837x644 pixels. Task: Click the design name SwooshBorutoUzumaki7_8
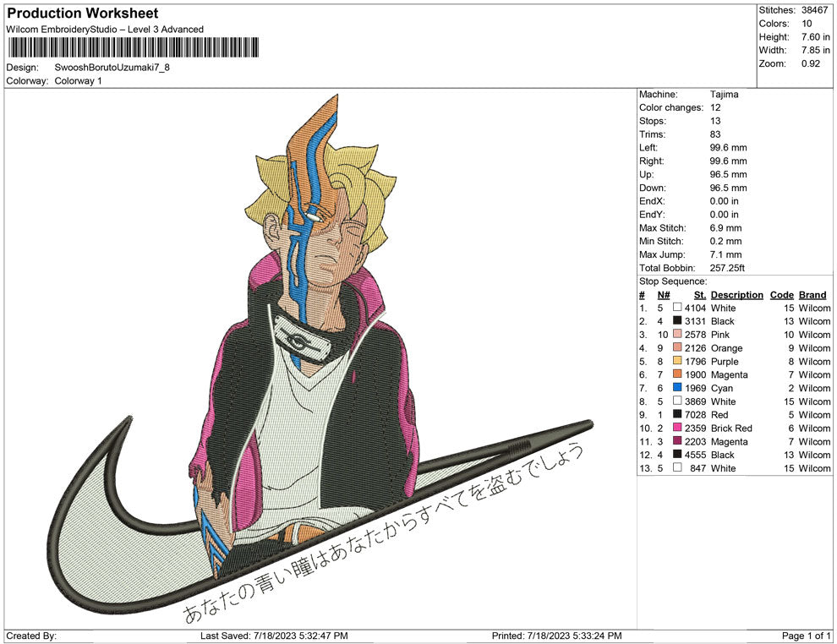(112, 68)
